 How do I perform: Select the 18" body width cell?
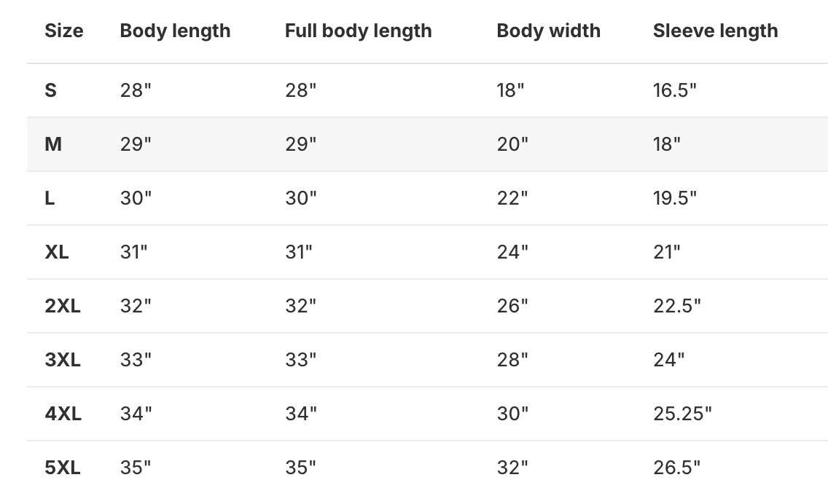click(510, 90)
